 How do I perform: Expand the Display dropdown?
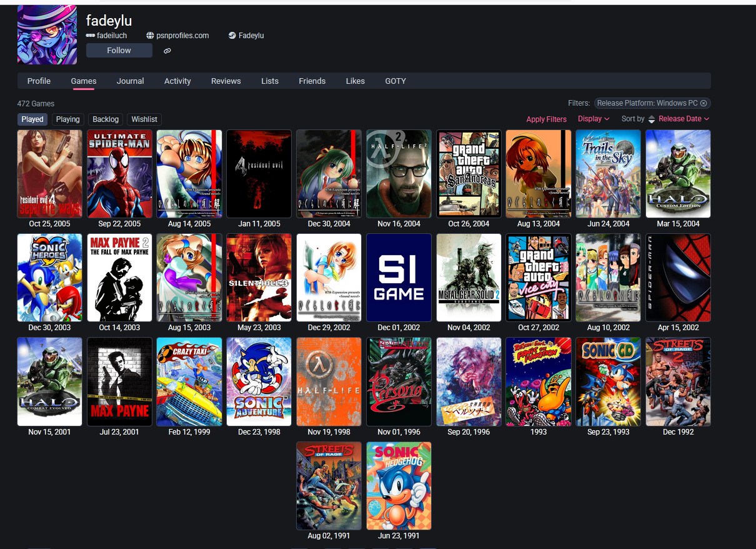tap(594, 119)
